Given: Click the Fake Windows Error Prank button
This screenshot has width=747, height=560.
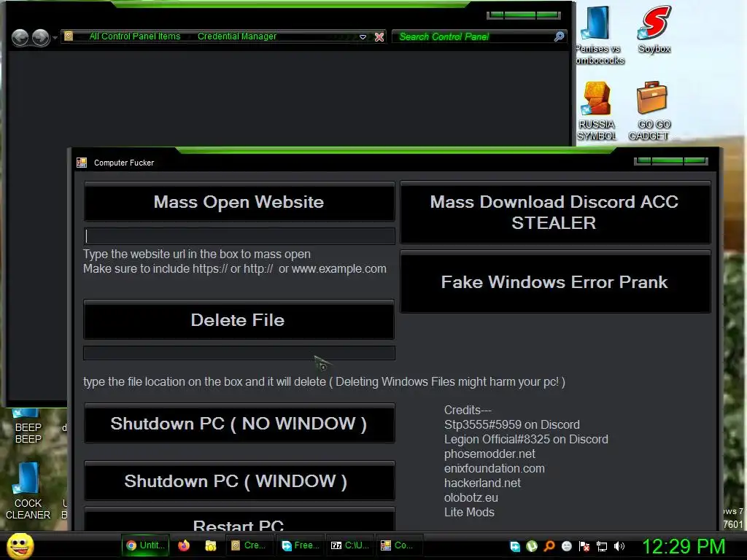Looking at the screenshot, I should pyautogui.click(x=555, y=282).
